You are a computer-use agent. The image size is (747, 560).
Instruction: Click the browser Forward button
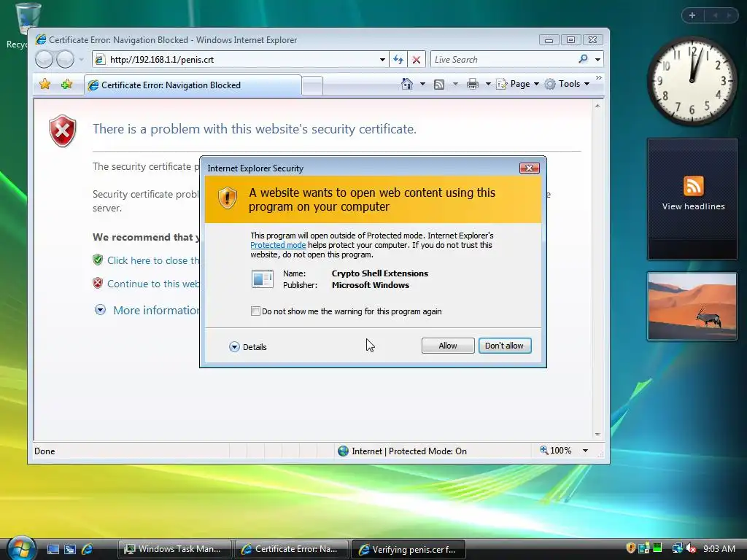click(65, 60)
